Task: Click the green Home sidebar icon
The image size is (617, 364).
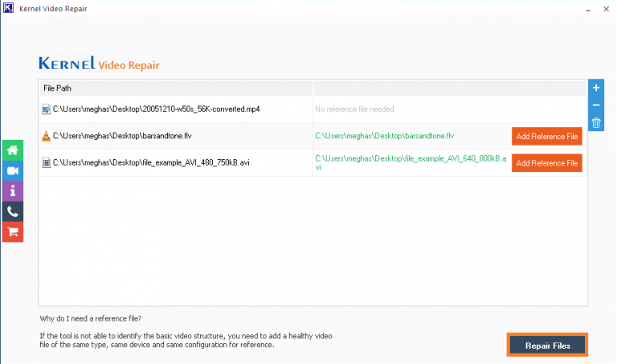Action: [13, 149]
